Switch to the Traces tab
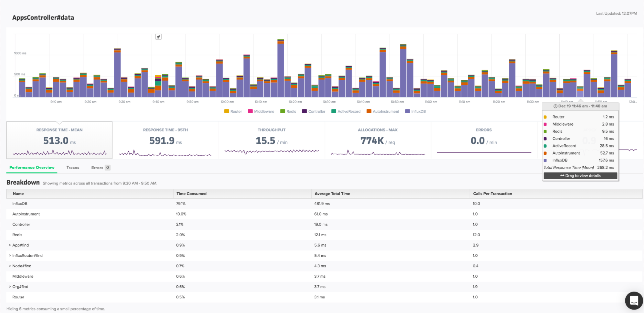 (73, 168)
